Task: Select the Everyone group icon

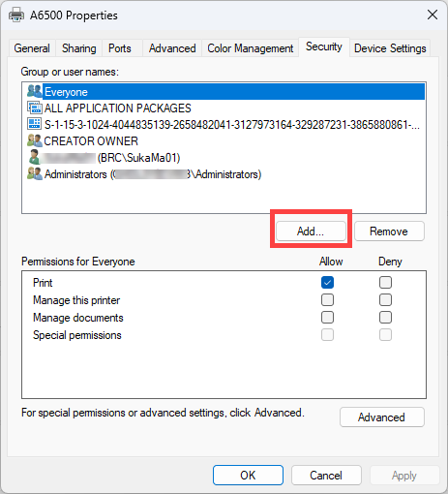Action: pos(35,91)
